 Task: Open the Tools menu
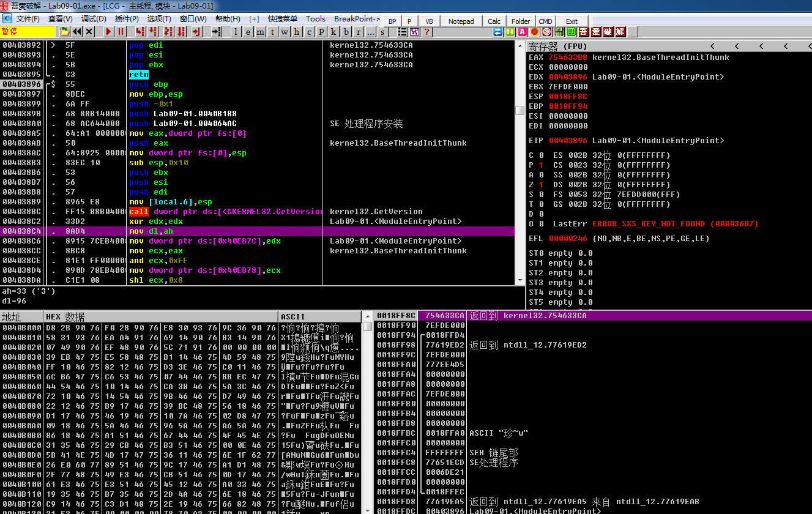[x=316, y=19]
